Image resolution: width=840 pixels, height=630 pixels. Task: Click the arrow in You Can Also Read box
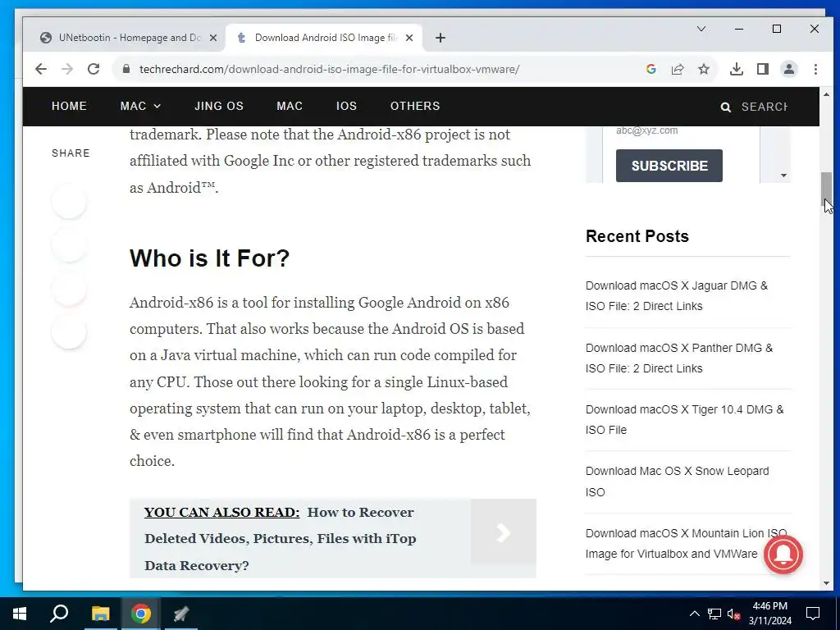pos(503,532)
